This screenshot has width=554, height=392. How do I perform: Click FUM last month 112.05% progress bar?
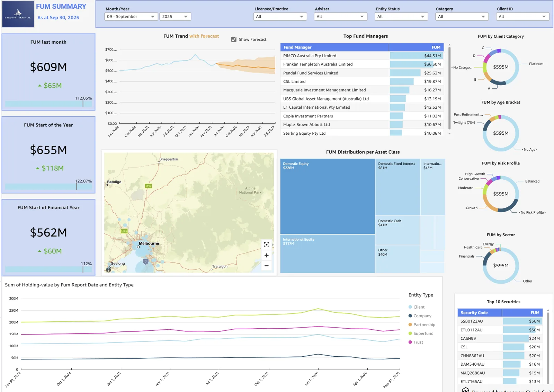(48, 104)
